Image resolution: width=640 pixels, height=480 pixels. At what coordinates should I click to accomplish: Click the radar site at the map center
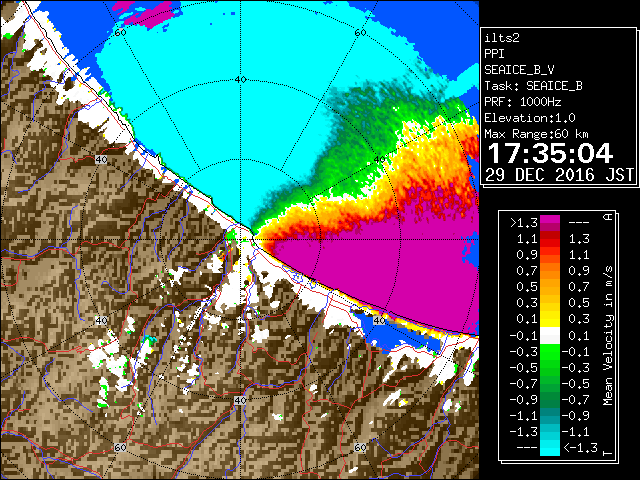(x=240, y=240)
